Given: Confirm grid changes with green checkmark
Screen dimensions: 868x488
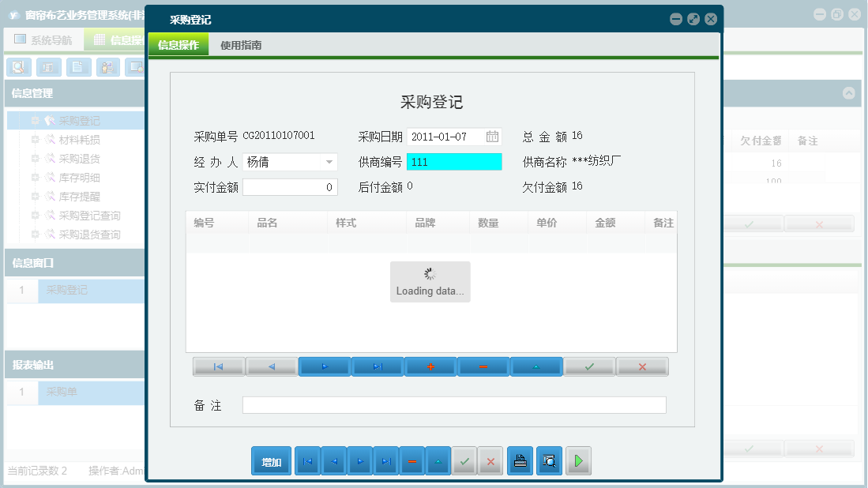Looking at the screenshot, I should click(x=589, y=366).
